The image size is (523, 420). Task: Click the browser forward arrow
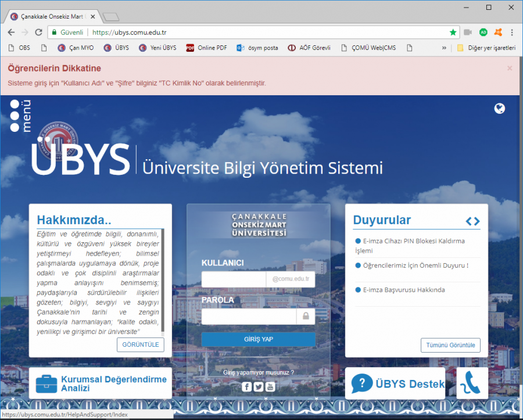(x=25, y=33)
